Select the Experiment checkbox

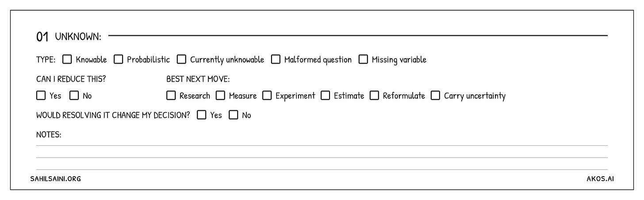point(267,95)
